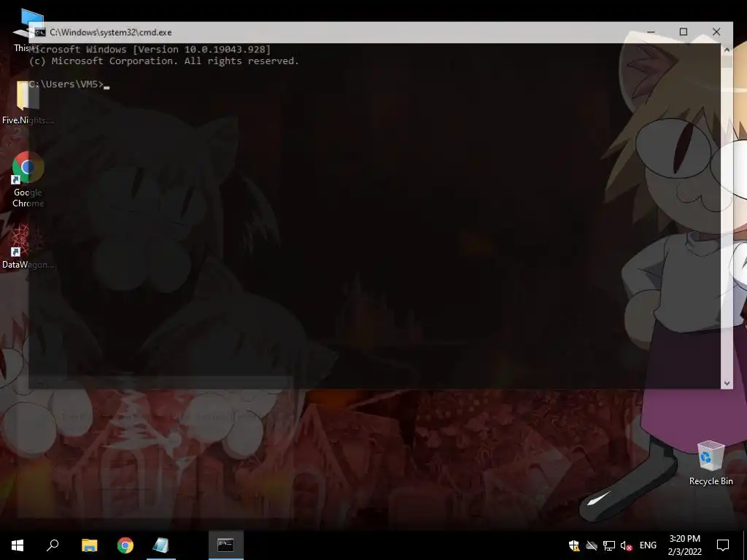Select the DataWagon desktop shortcut

click(27, 246)
